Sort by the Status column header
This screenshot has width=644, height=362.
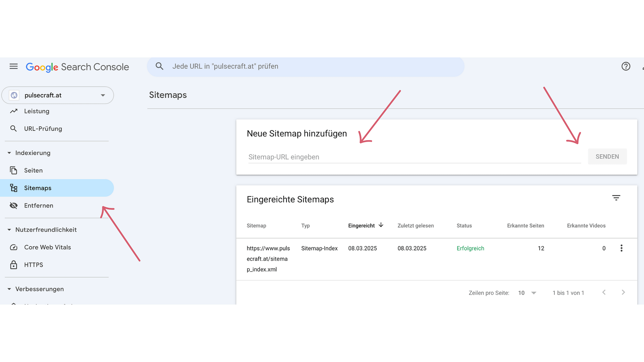464,226
